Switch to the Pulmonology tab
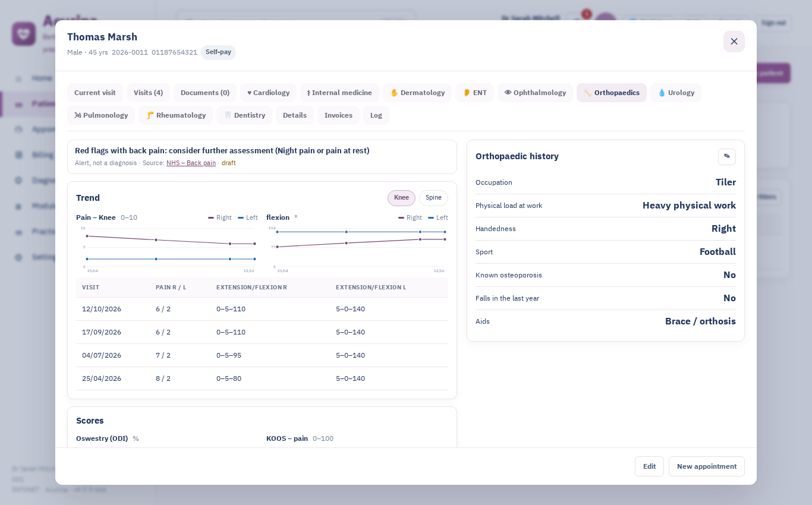Viewport: 812px width, 505px height. point(101,115)
